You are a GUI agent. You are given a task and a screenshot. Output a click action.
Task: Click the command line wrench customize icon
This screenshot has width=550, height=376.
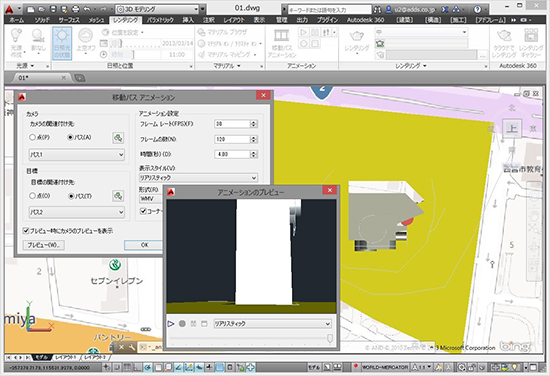pos(132,347)
